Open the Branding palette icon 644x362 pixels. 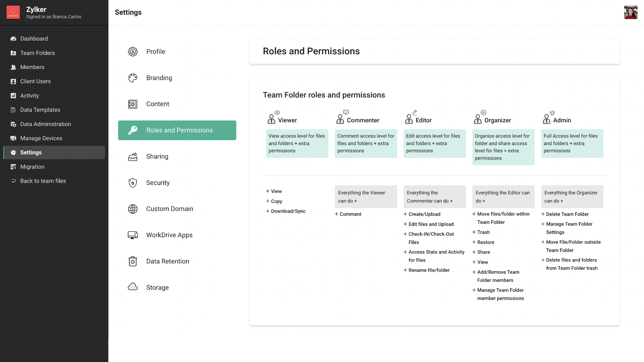[x=133, y=78]
